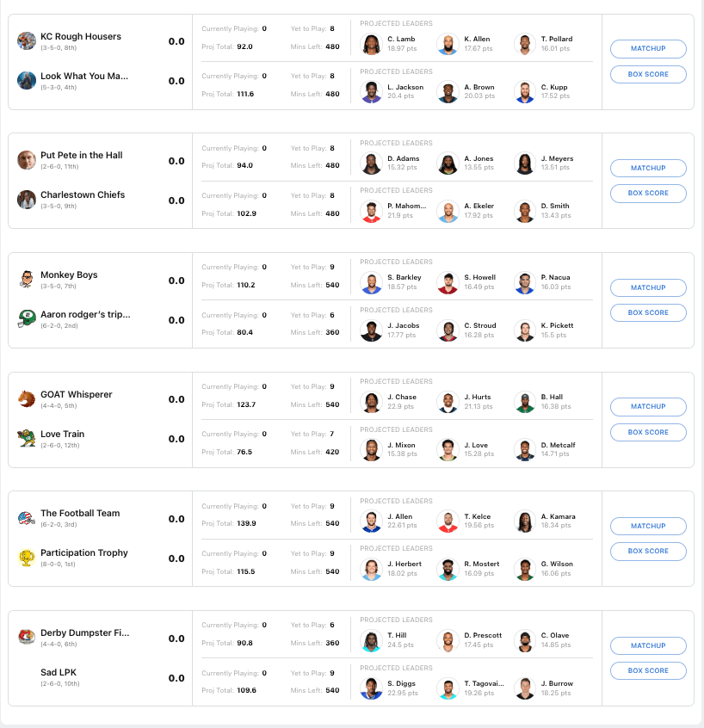This screenshot has height=728, width=704.
Task: Click Monkey Boys team avatar icon
Action: (27, 279)
